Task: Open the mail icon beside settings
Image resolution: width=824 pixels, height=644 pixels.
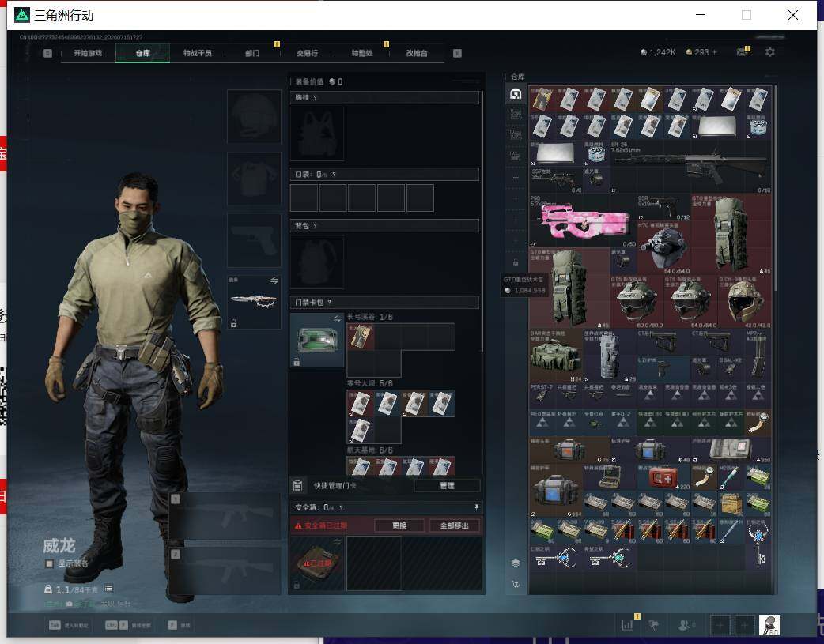Action: (742, 52)
